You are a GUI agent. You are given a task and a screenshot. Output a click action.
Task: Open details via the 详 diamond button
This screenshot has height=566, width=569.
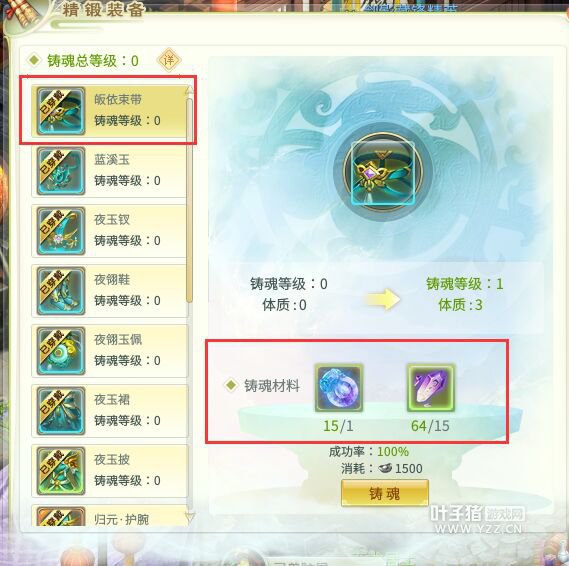point(169,60)
